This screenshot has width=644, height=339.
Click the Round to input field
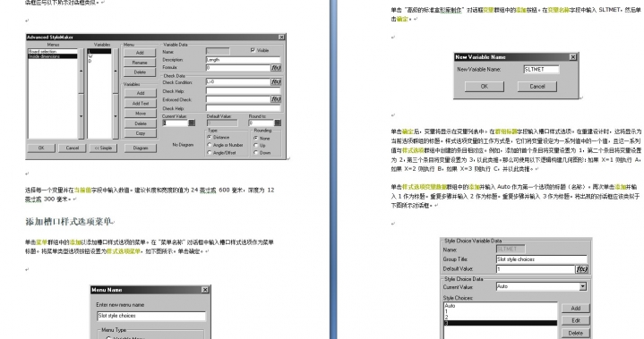click(x=261, y=123)
